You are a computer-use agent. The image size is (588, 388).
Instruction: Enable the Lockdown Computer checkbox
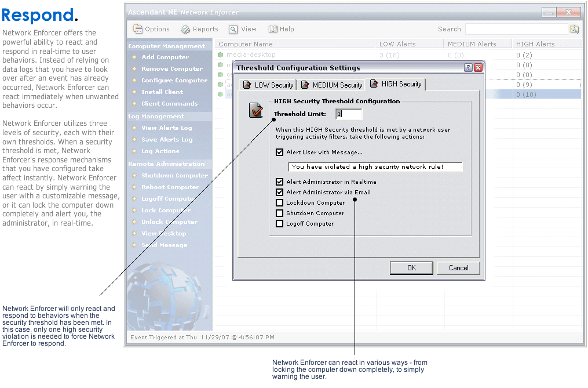[x=279, y=203]
